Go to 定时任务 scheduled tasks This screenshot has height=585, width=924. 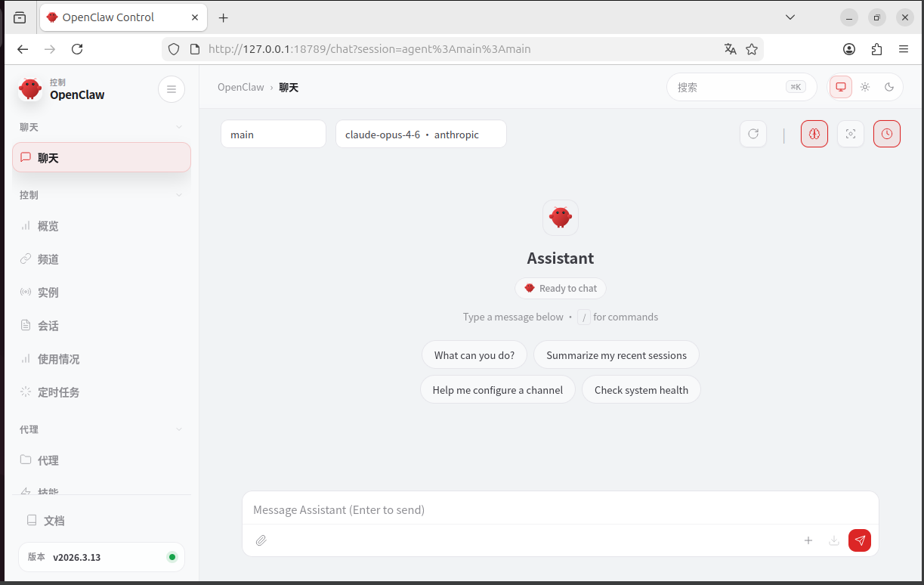coord(58,392)
